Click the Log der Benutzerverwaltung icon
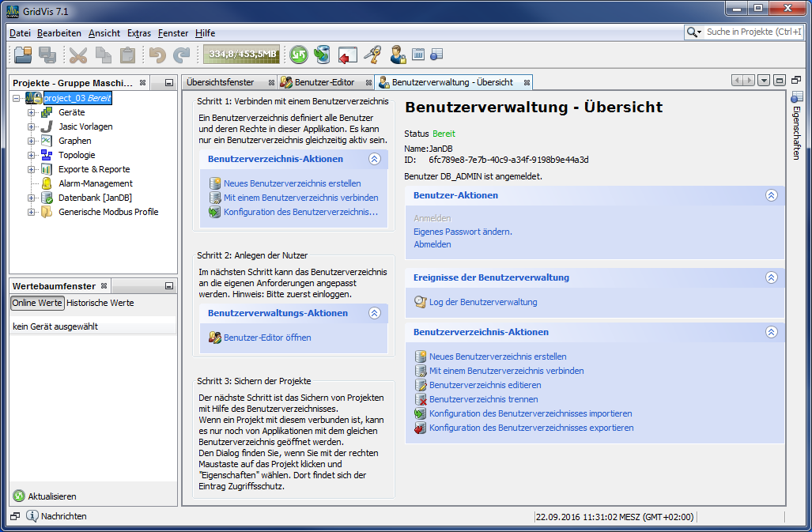812x532 pixels. point(420,302)
